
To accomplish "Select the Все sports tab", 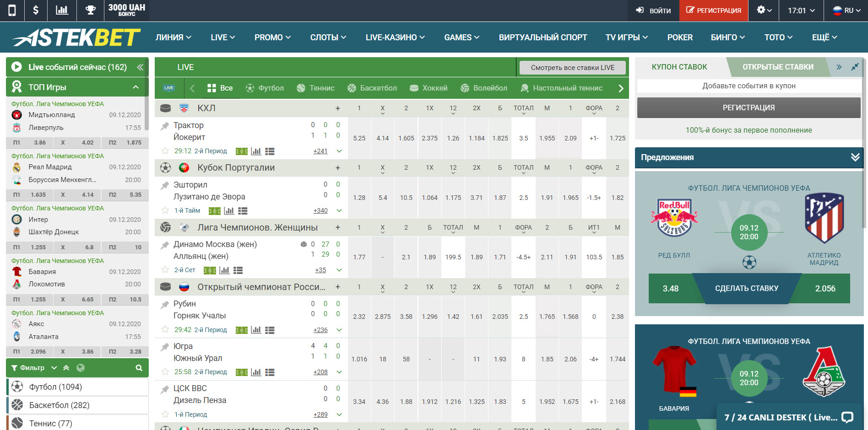I will pos(220,88).
